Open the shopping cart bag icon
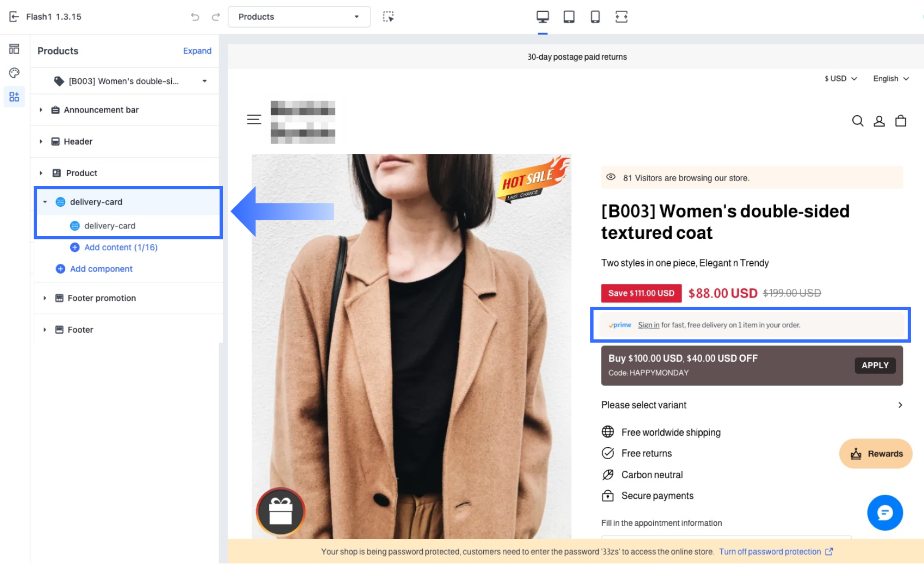This screenshot has height=564, width=924. click(901, 121)
